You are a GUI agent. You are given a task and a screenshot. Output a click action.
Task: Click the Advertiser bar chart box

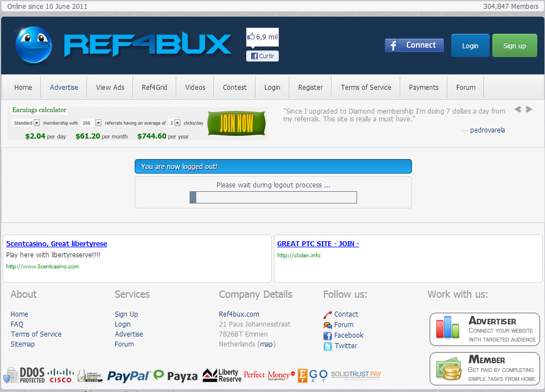click(485, 329)
